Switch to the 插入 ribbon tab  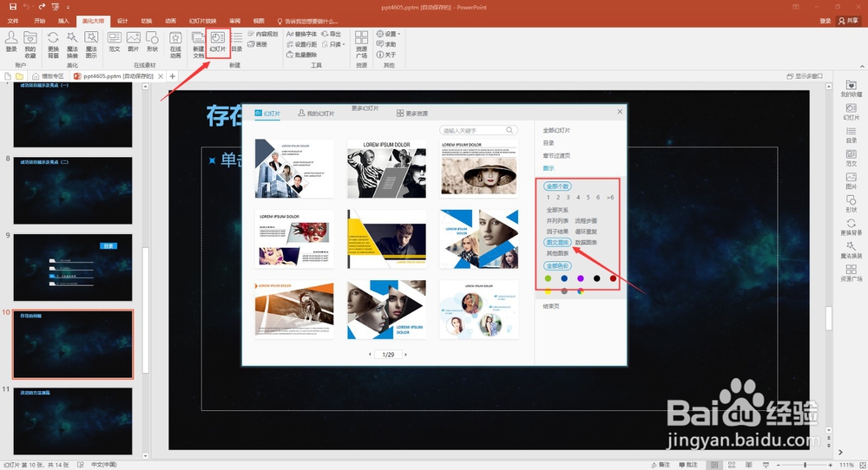63,21
